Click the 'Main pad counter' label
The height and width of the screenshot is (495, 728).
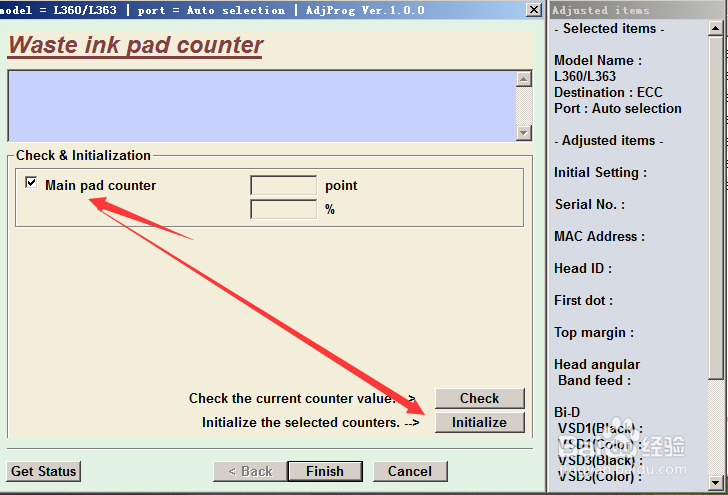pos(100,185)
